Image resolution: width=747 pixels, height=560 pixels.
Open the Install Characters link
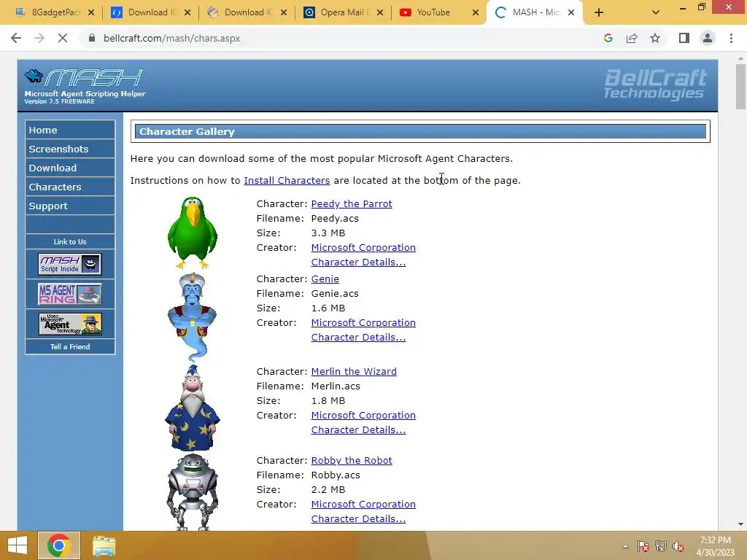287,181
